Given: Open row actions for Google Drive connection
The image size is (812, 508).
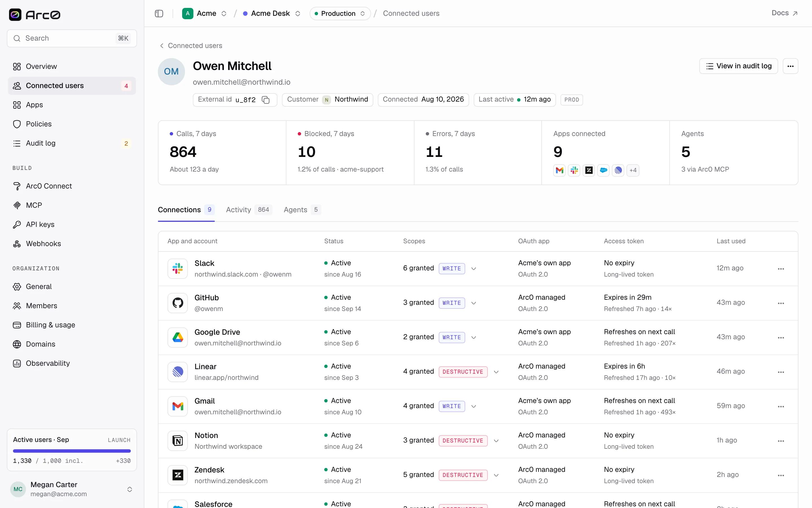Looking at the screenshot, I should tap(781, 338).
